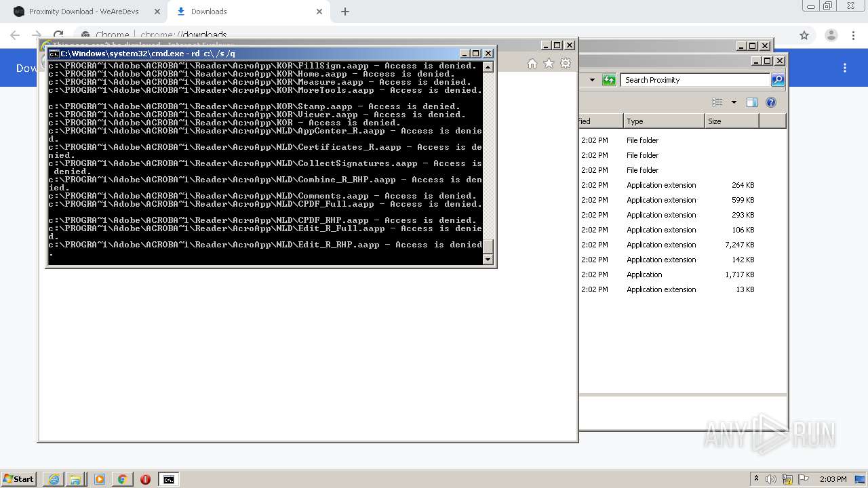
Task: Change Explorer view with the view icon
Action: [717, 102]
